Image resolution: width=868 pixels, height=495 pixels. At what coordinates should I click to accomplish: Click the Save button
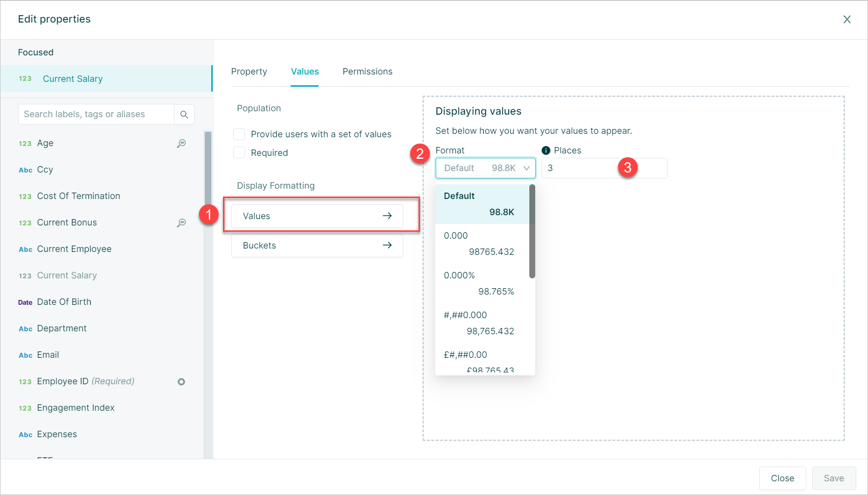point(834,478)
